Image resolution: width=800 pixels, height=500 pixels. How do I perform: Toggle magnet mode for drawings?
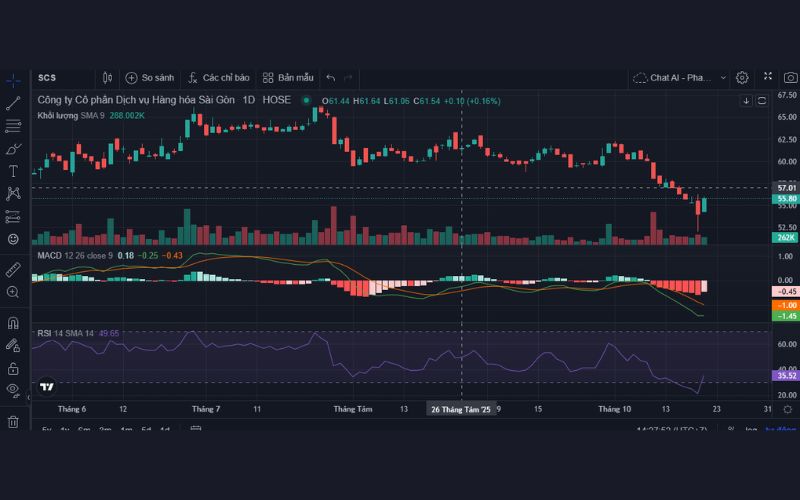coord(13,323)
